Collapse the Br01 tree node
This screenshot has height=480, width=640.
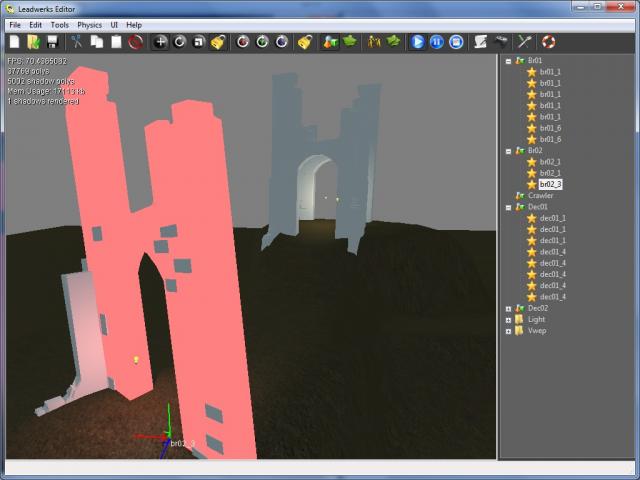point(508,60)
